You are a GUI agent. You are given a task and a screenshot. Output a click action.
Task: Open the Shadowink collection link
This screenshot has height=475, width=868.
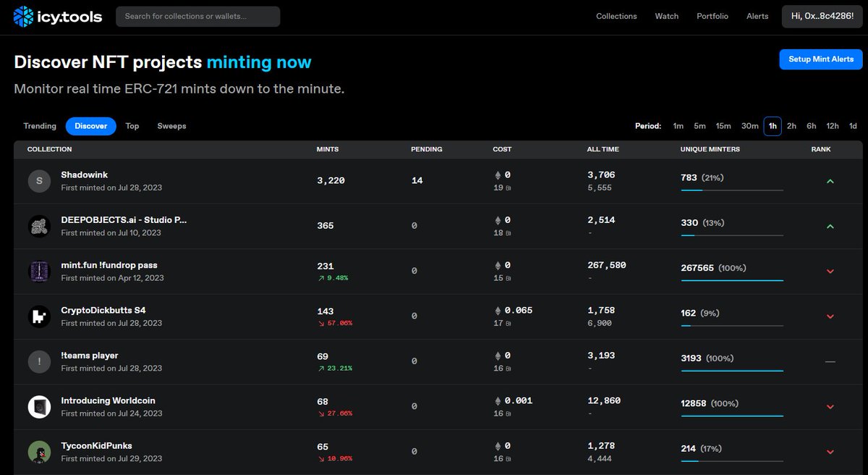85,175
